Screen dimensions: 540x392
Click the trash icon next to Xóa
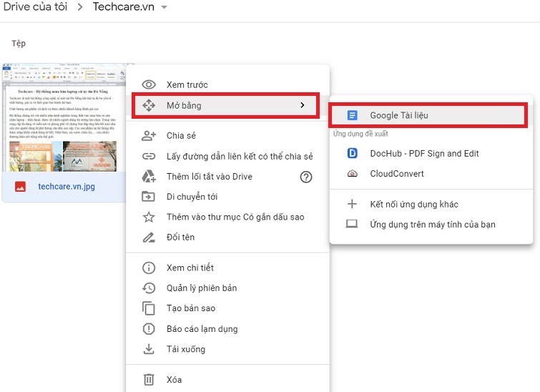[x=149, y=380]
